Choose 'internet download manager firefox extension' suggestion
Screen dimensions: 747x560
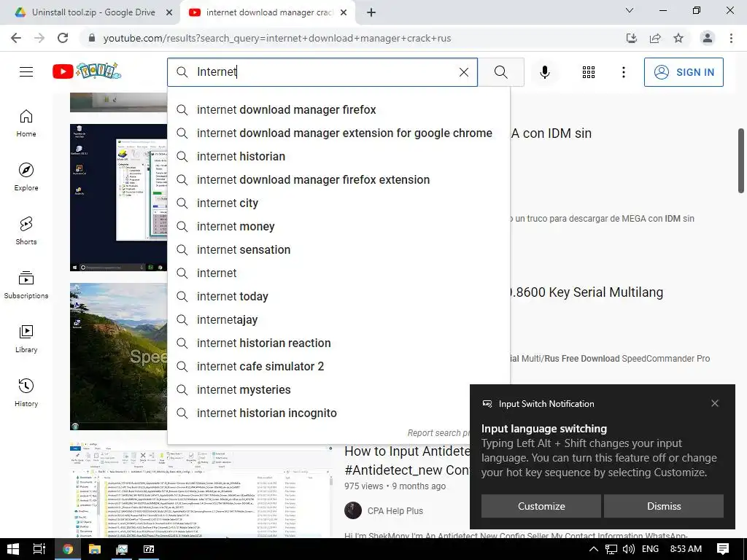[338, 179]
